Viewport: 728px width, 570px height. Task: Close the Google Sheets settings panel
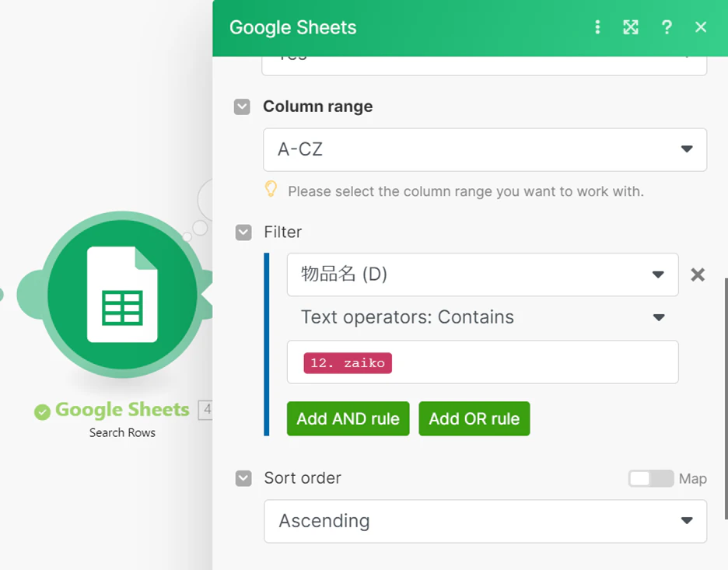pos(701,27)
